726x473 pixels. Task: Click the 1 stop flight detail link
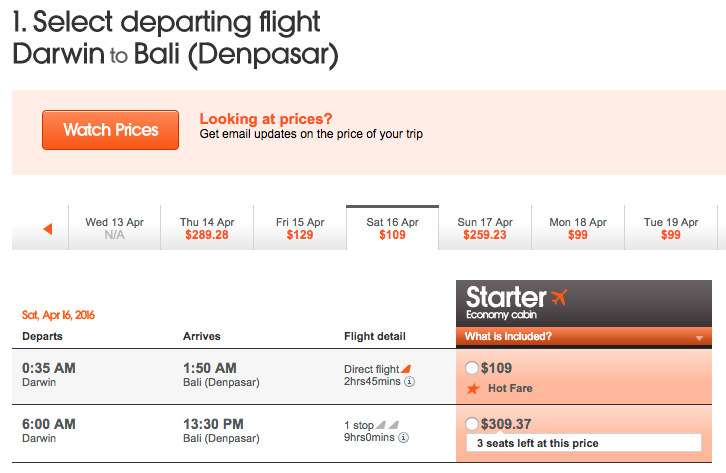(359, 425)
